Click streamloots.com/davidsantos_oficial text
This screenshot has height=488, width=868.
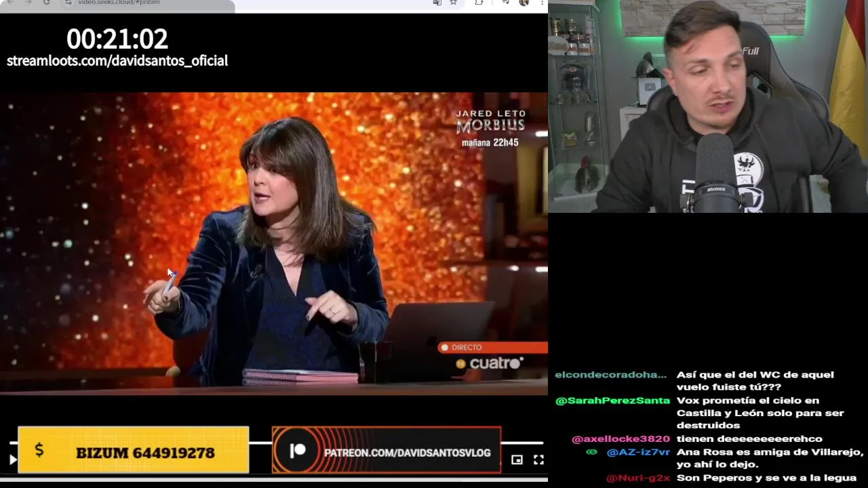117,61
